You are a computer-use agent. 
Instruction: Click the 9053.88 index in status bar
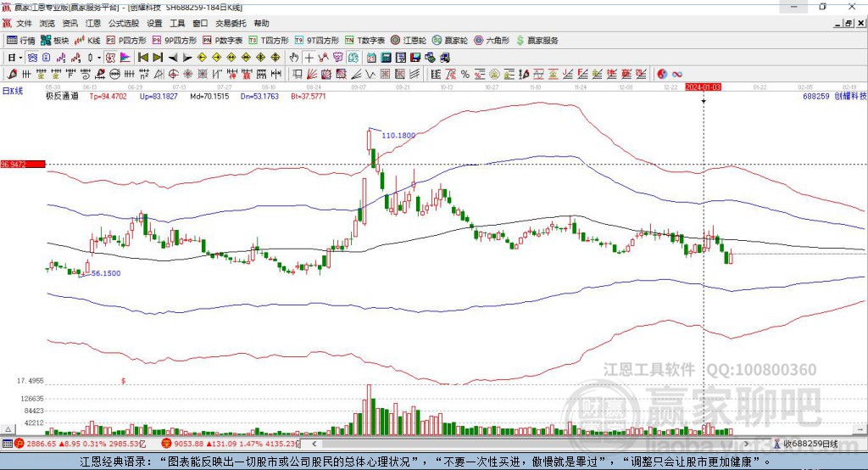point(189,444)
